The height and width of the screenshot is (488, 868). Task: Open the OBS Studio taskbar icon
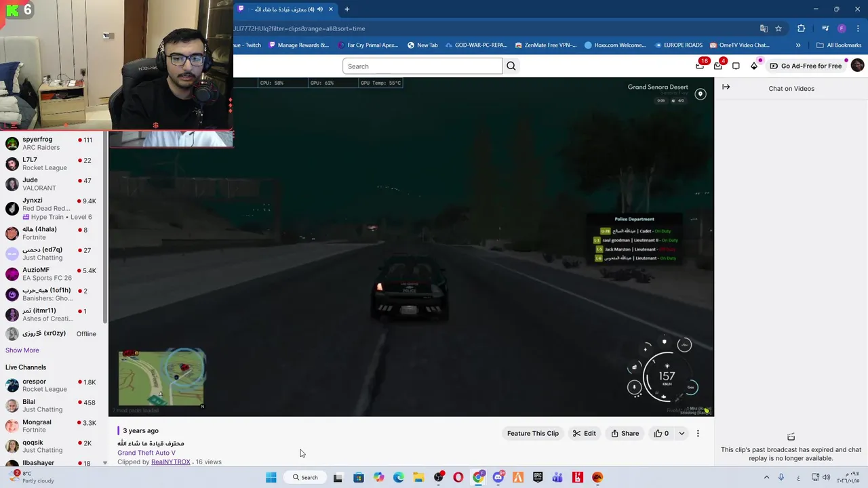coord(439,477)
